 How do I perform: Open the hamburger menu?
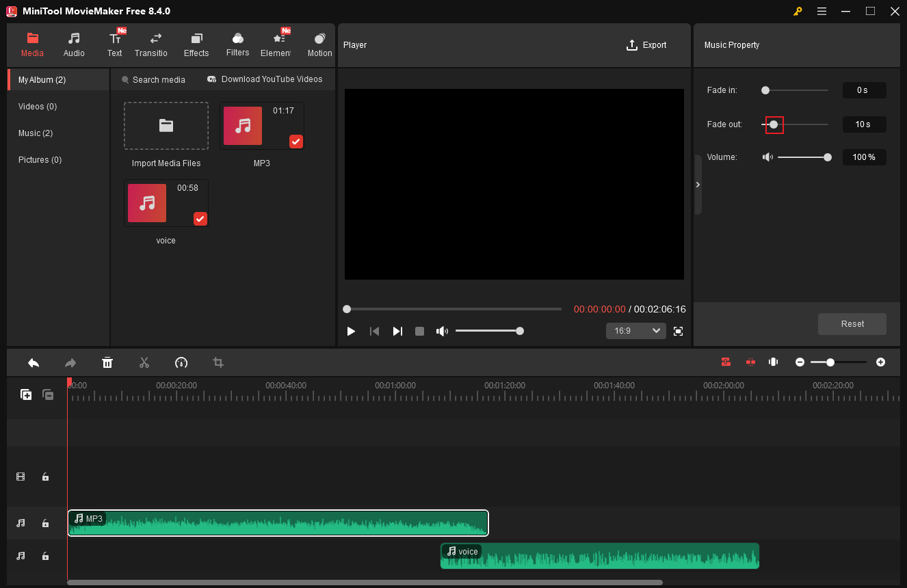click(821, 12)
